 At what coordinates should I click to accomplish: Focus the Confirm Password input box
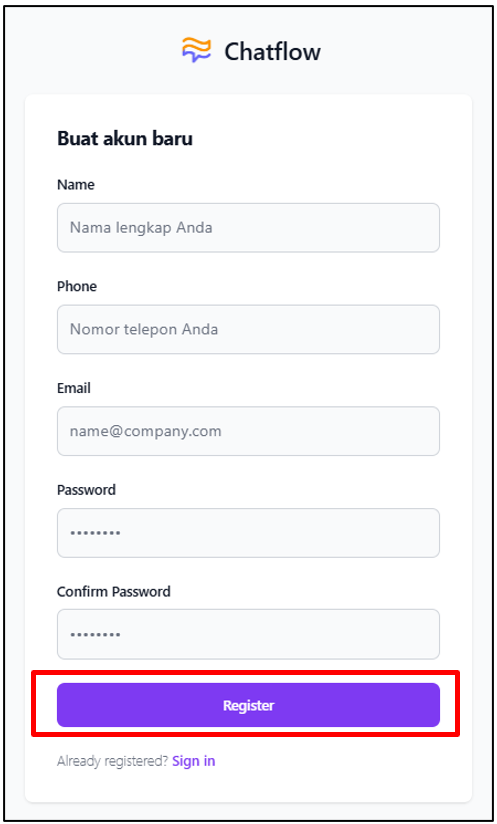248,634
